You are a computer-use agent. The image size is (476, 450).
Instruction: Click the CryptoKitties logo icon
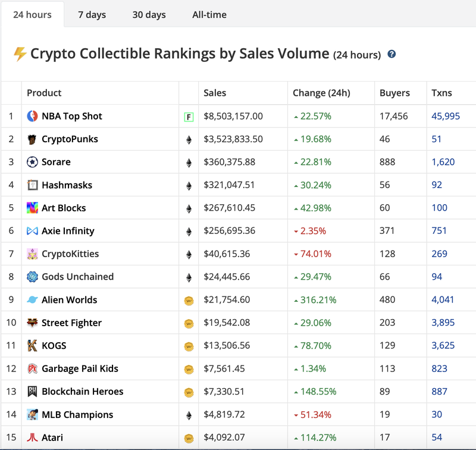(32, 254)
